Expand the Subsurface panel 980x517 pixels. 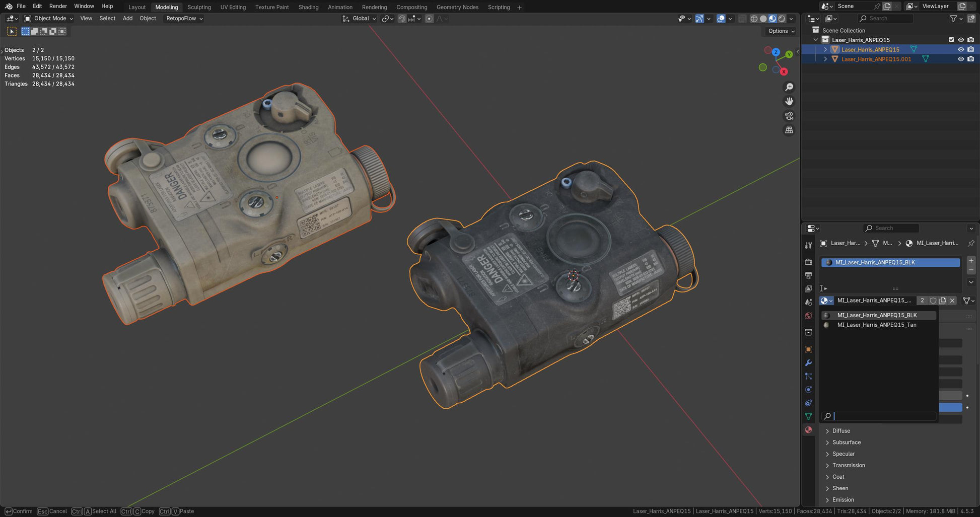click(x=846, y=442)
